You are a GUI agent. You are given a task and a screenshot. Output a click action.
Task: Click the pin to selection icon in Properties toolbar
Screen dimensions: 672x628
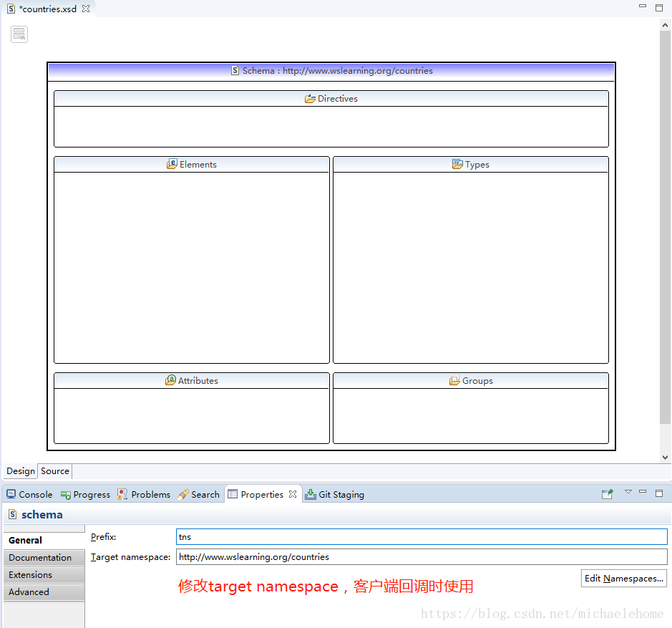coord(608,494)
